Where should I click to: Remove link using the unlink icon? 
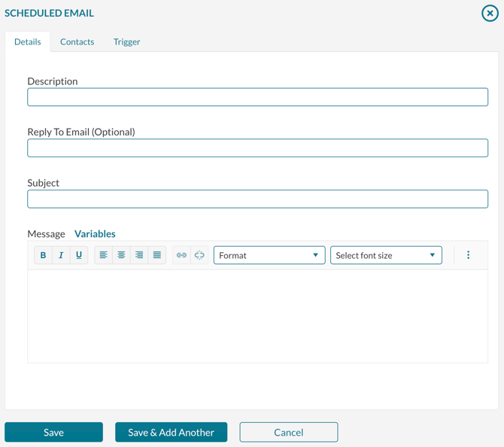click(199, 255)
